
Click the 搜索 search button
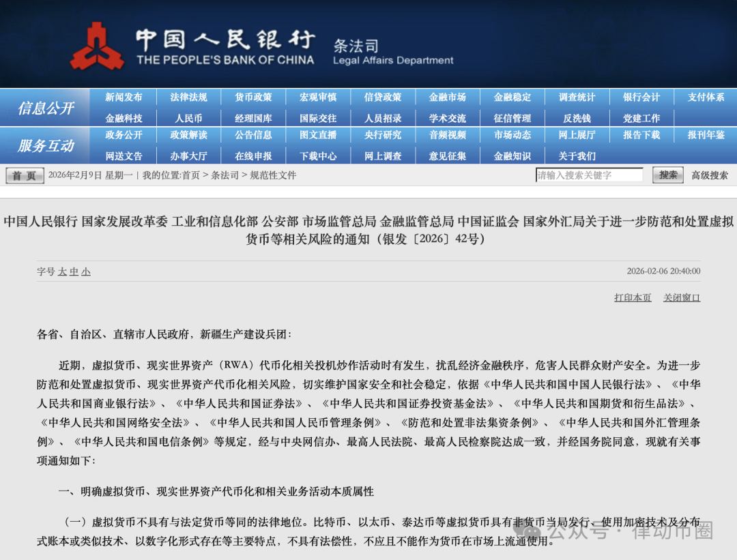(667, 175)
